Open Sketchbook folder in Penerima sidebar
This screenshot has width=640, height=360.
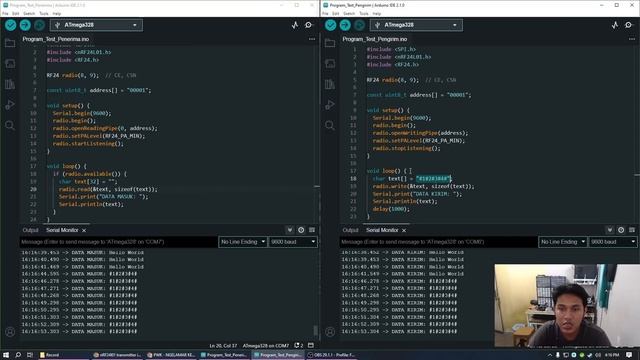(x=10, y=43)
